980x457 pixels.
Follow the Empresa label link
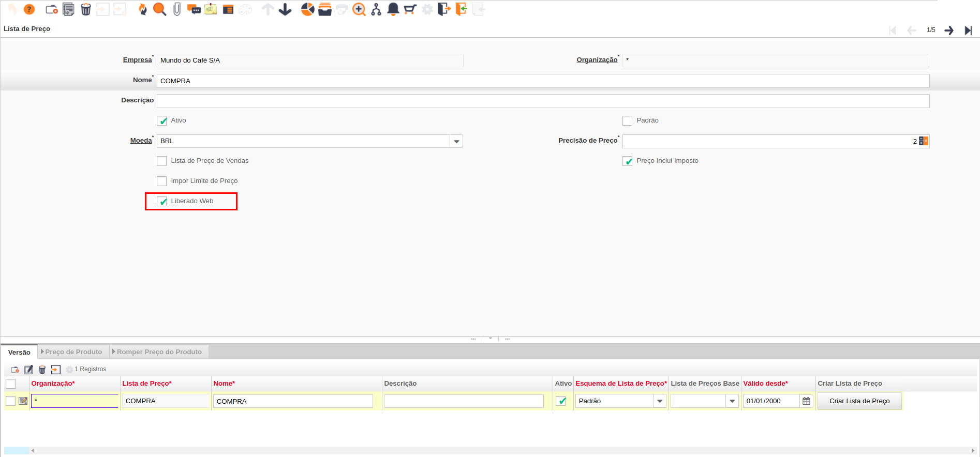137,60
